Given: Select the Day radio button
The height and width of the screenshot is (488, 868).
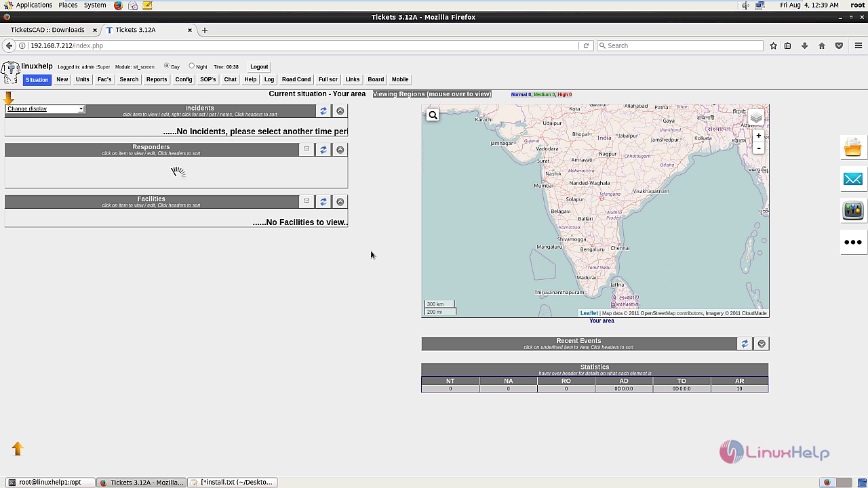Looking at the screenshot, I should coord(167,66).
